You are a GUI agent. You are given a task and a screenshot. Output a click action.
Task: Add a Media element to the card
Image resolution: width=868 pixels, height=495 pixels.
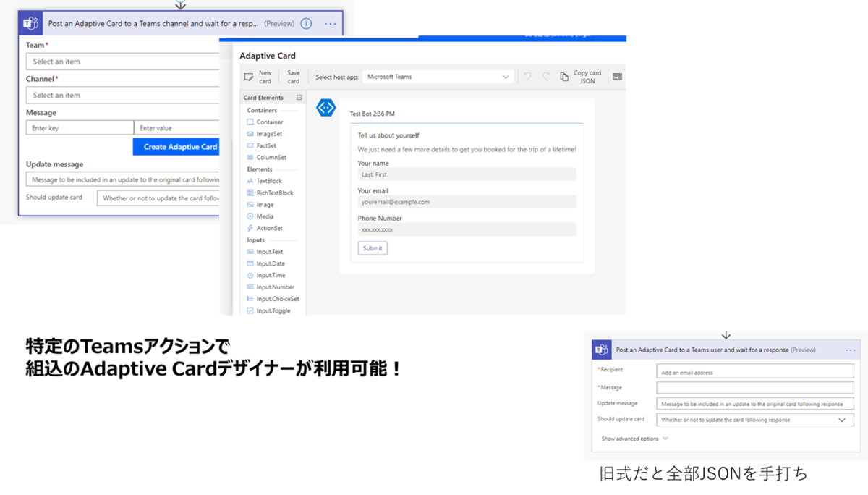pyautogui.click(x=266, y=216)
